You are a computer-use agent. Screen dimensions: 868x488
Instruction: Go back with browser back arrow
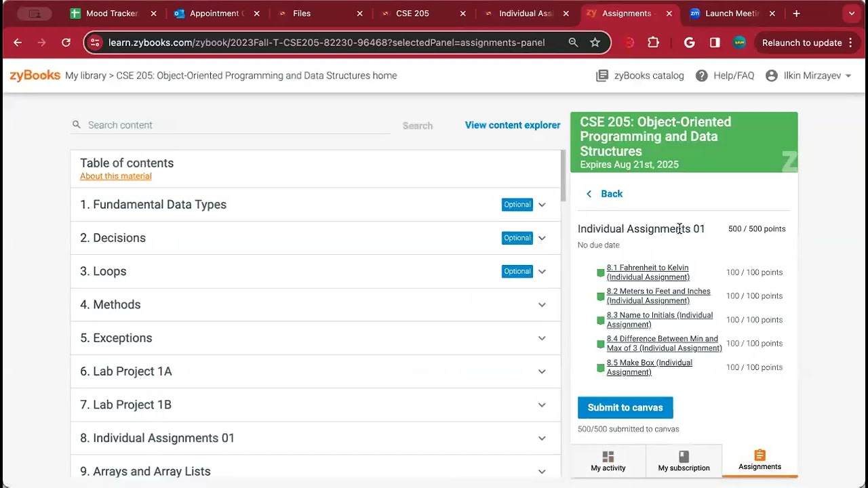(x=18, y=43)
